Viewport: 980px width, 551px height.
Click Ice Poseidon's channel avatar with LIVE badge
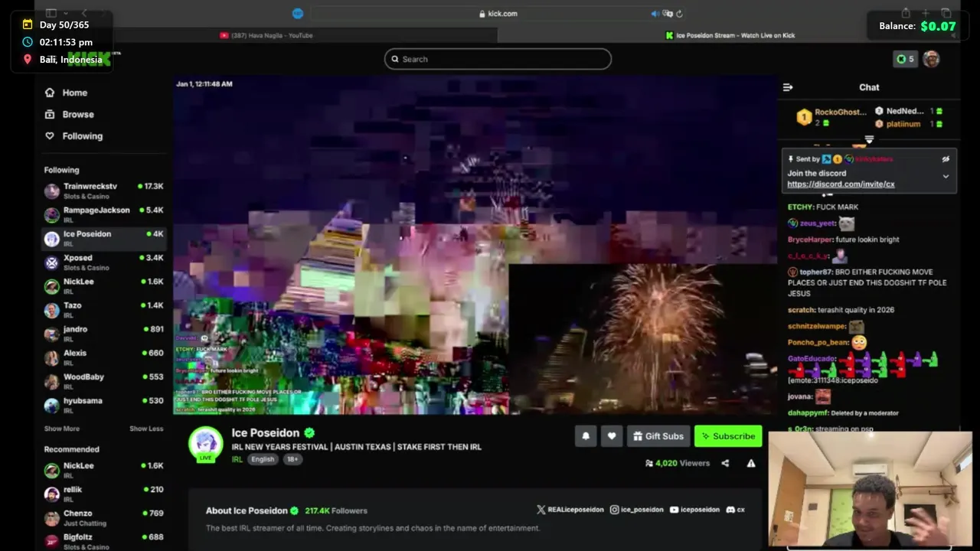pyautogui.click(x=205, y=445)
